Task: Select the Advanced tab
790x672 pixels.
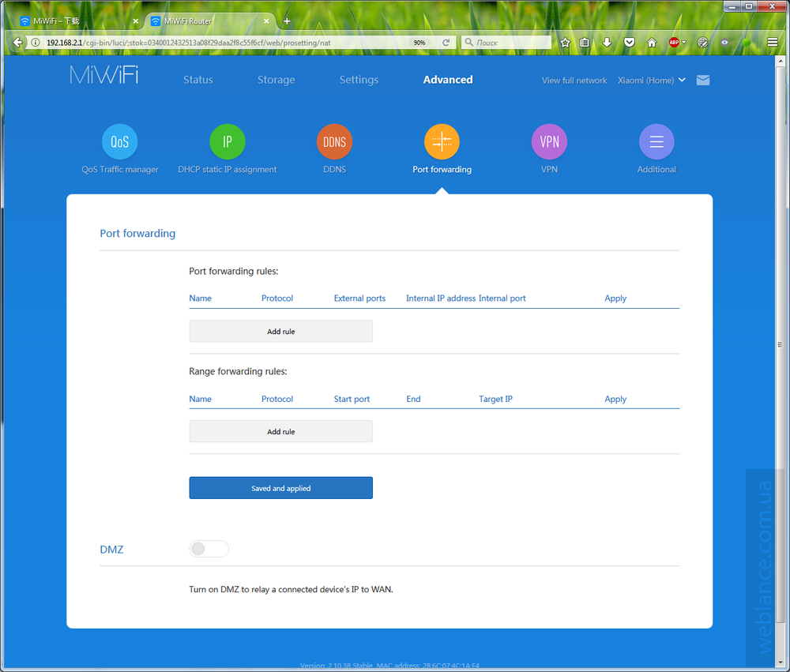Action: coord(448,80)
